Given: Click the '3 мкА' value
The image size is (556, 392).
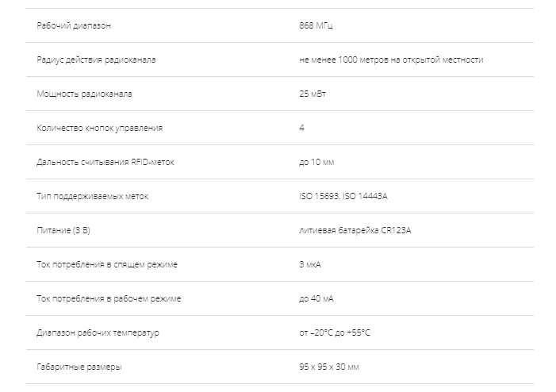Looking at the screenshot, I should 310,264.
